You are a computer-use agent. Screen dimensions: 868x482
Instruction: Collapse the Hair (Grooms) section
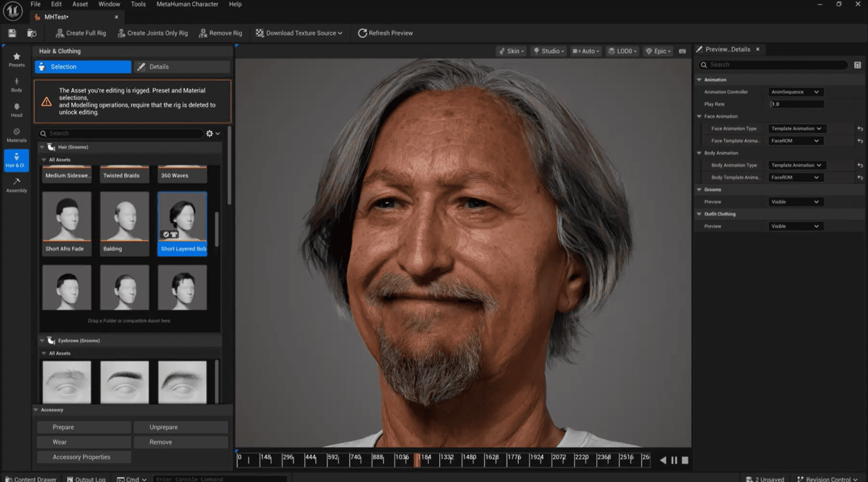point(42,147)
